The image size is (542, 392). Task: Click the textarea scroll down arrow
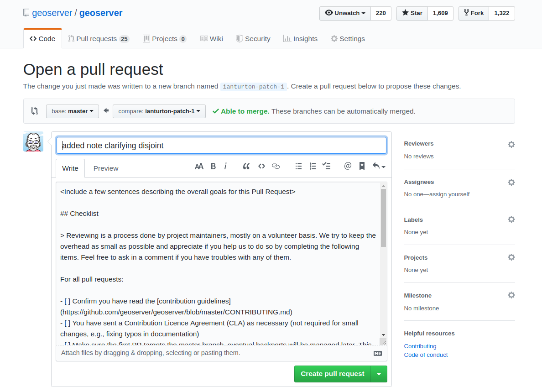point(383,335)
